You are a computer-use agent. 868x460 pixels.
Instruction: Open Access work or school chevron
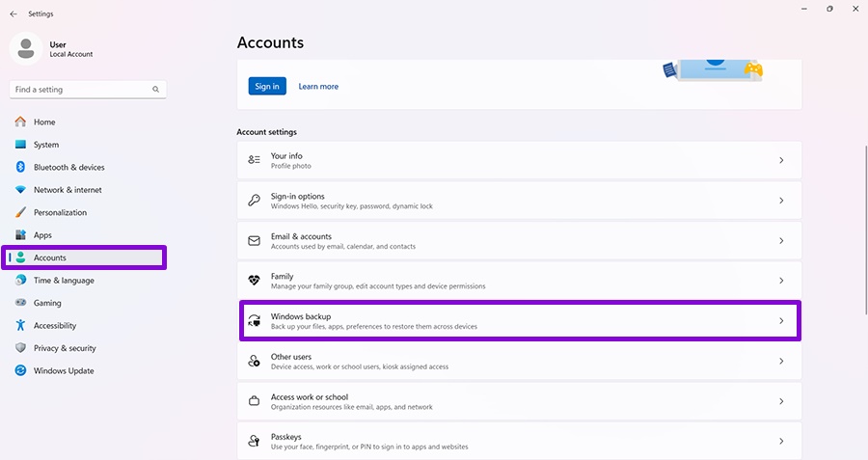781,401
